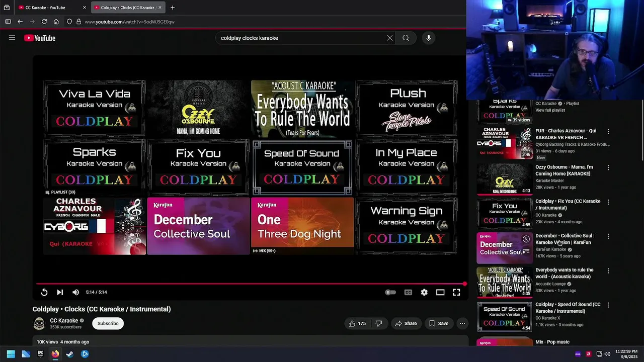Launch Epic Games from taskbar

click(x=41, y=354)
